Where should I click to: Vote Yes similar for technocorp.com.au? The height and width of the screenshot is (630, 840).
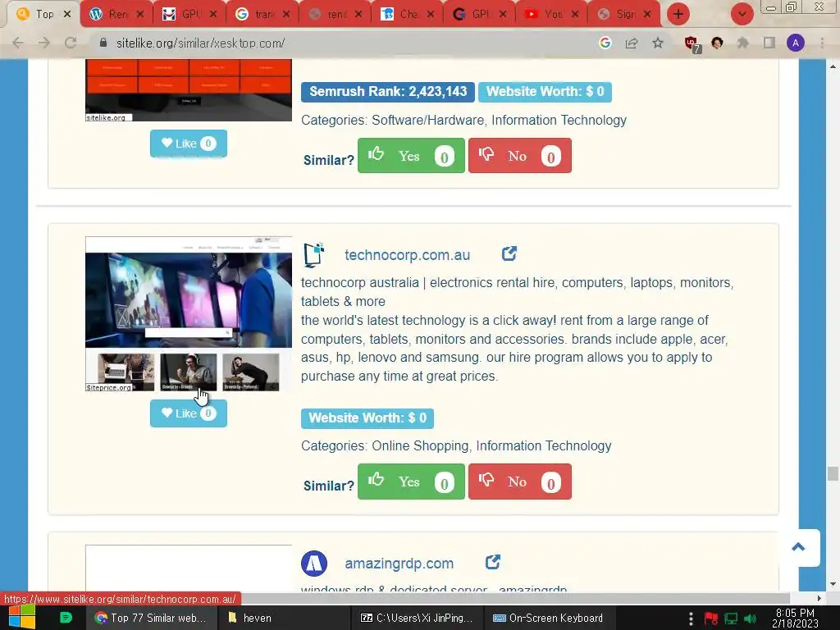click(x=411, y=482)
